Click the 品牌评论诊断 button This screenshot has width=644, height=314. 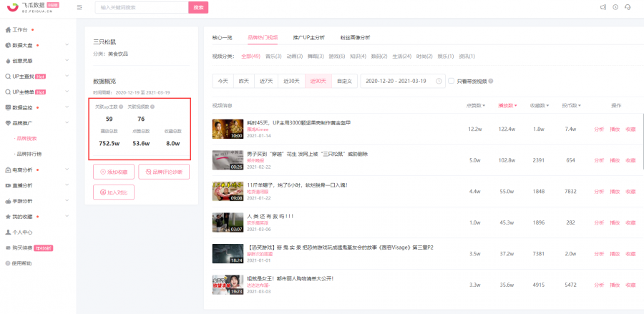pos(164,172)
